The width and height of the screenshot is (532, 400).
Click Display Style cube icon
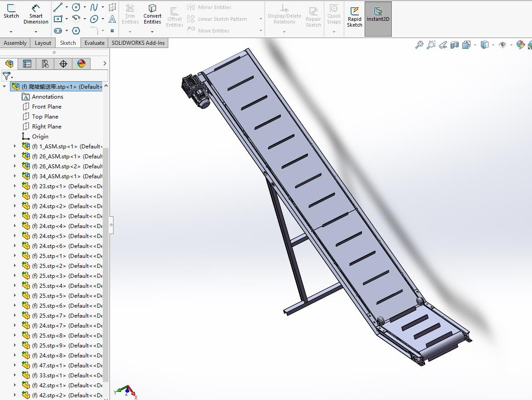coord(485,45)
